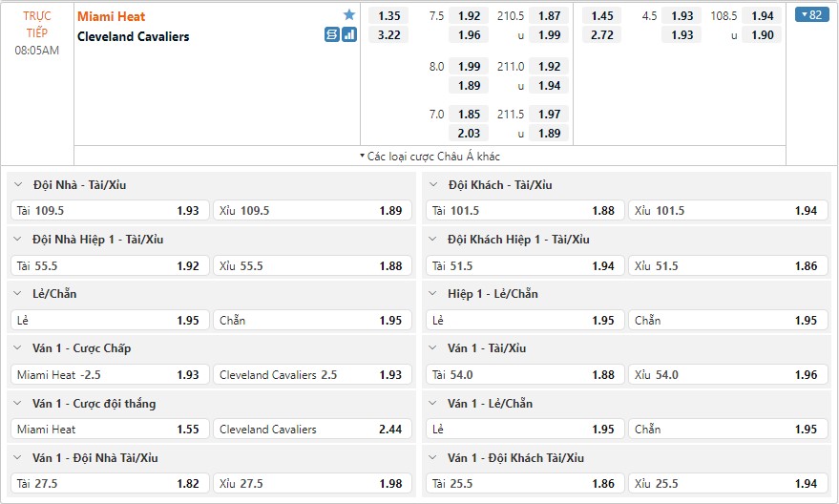Image resolution: width=839 pixels, height=504 pixels.
Task: Pick Cleveland Cavaliers to win at 2.44
Action: tap(312, 430)
